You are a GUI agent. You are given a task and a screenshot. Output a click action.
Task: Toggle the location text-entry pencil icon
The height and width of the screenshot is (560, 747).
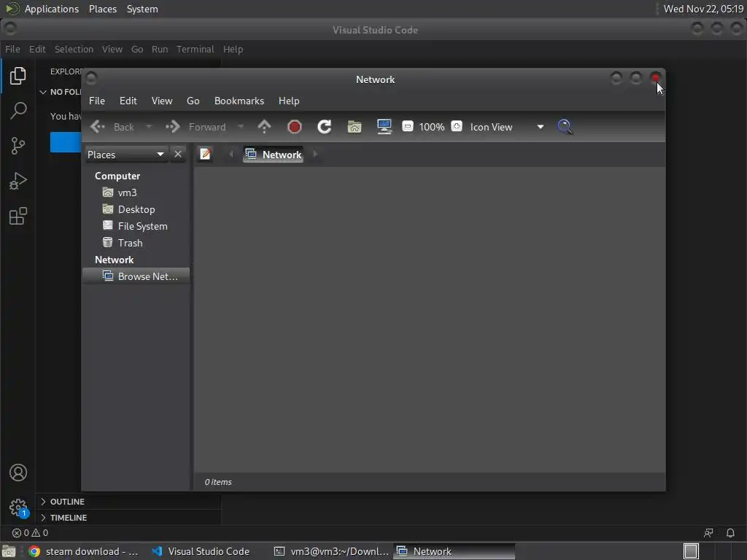tap(205, 155)
